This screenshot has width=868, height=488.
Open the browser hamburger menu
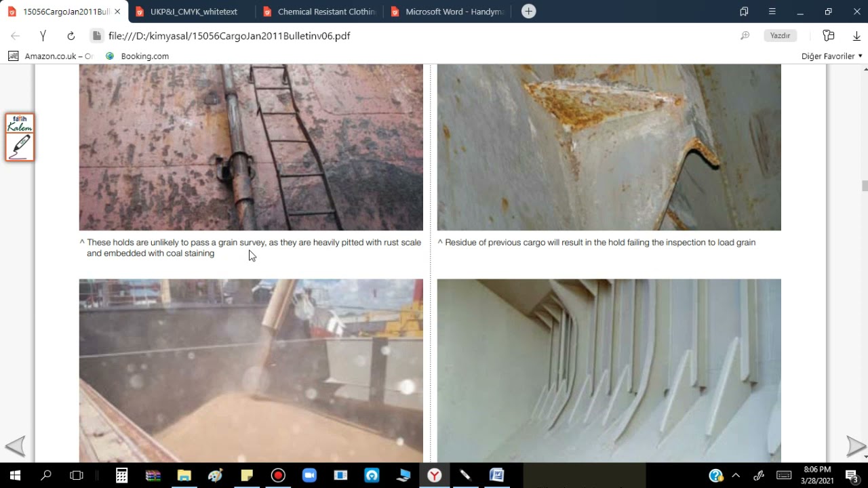772,12
